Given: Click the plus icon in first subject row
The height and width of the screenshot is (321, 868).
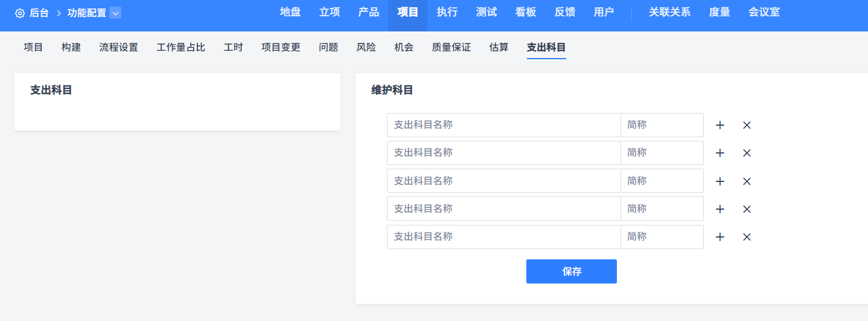Looking at the screenshot, I should click(x=720, y=125).
